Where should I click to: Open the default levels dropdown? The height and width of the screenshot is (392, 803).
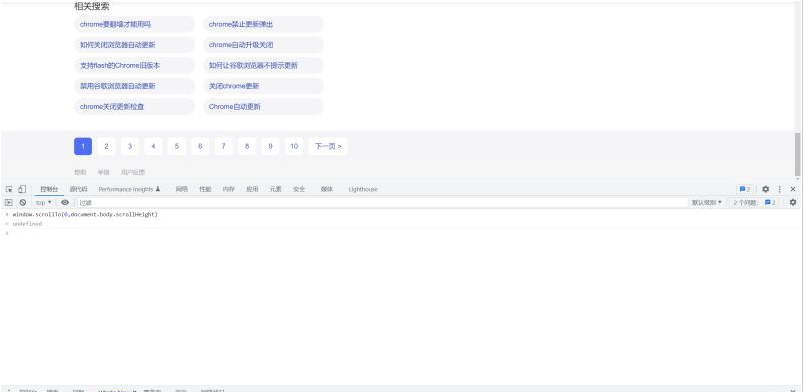[x=707, y=202]
